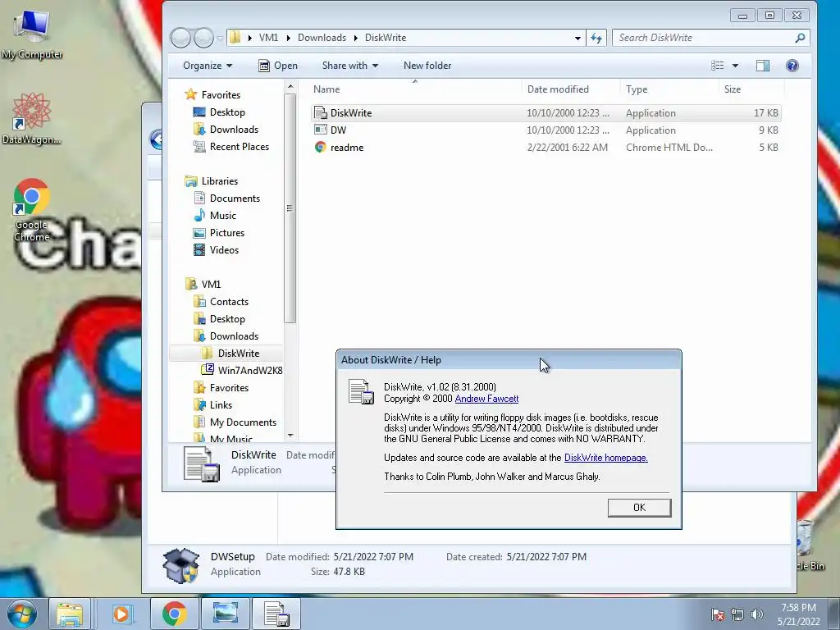Viewport: 840px width, 630px height.
Task: Open Chrome from the taskbar
Action: 174,614
